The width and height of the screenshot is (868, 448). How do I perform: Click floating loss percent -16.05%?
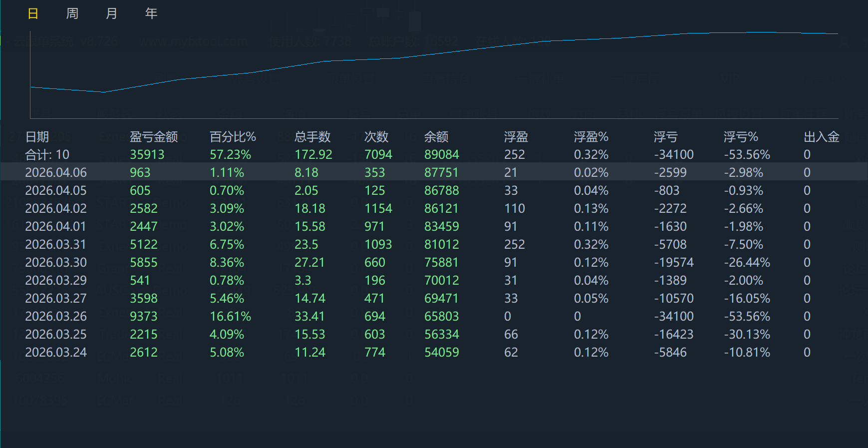747,299
